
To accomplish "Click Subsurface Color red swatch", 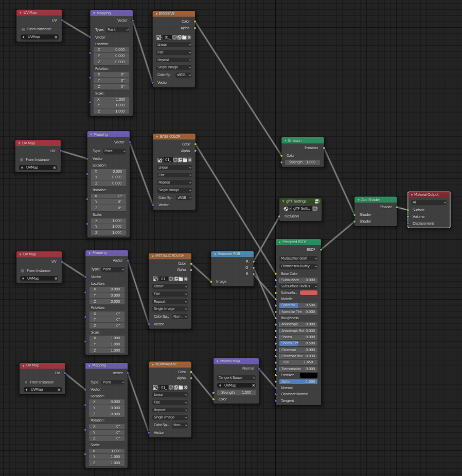I will click(309, 293).
